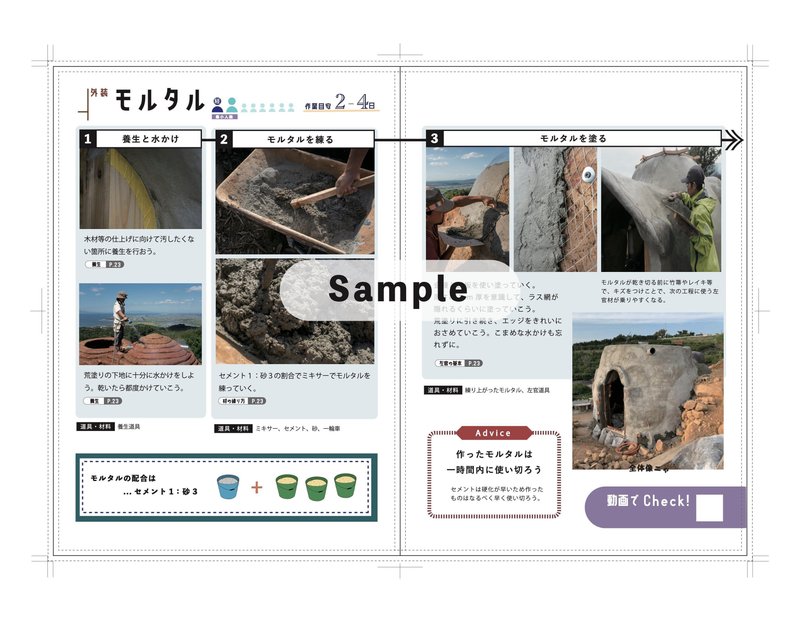Click the line 一時間内に使い切ろう

(494, 469)
